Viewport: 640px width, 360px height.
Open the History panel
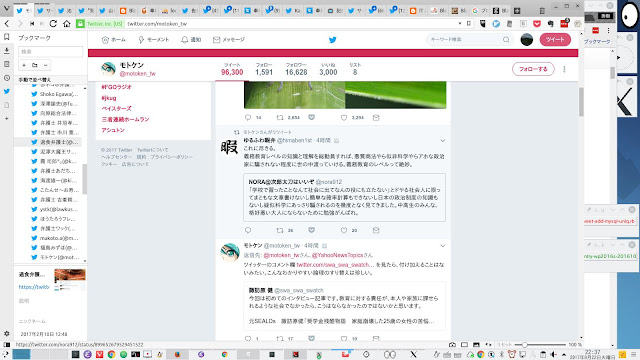click(x=7, y=78)
